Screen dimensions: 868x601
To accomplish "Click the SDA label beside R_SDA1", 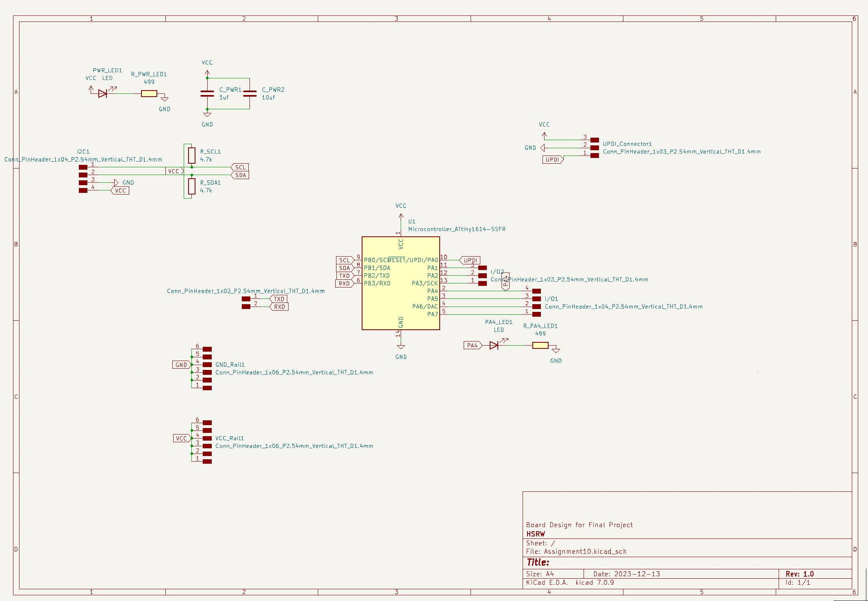I will 240,175.
